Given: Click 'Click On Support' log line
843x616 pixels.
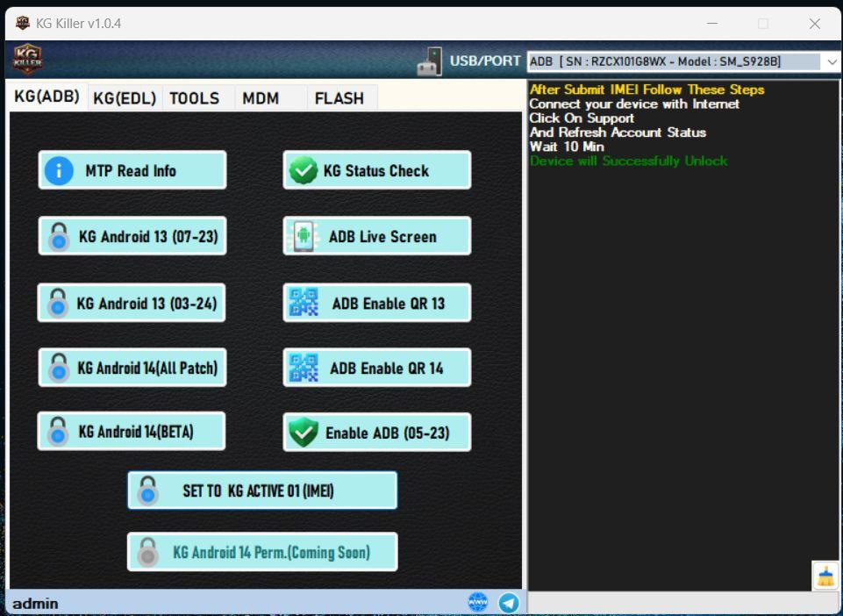Looking at the screenshot, I should 582,118.
